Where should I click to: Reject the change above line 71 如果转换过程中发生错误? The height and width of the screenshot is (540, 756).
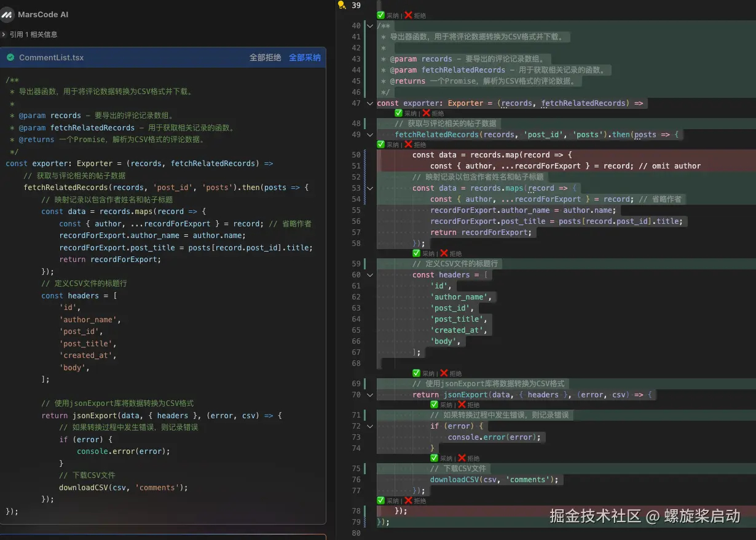coord(468,405)
